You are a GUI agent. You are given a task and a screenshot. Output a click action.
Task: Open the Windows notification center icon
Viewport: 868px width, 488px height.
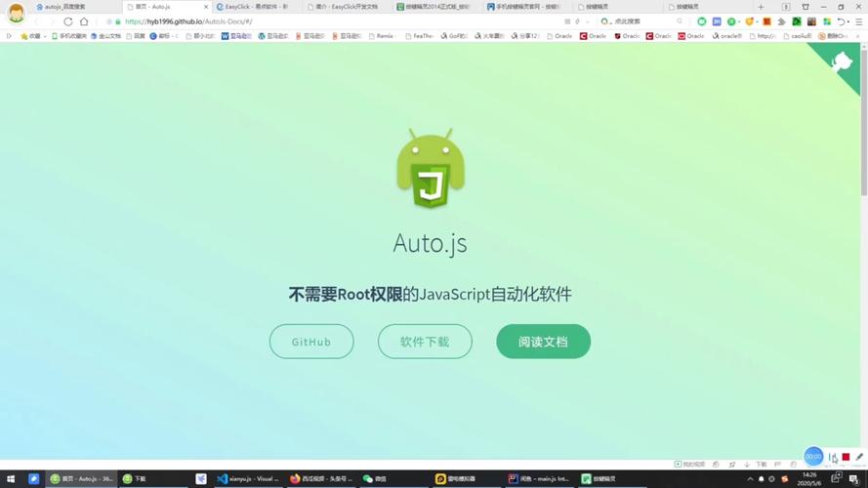click(x=853, y=478)
